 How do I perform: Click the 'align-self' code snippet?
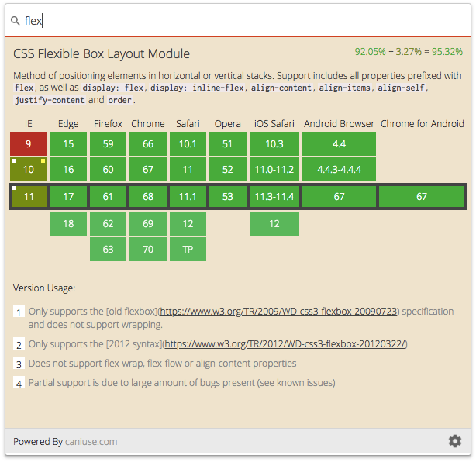point(401,88)
